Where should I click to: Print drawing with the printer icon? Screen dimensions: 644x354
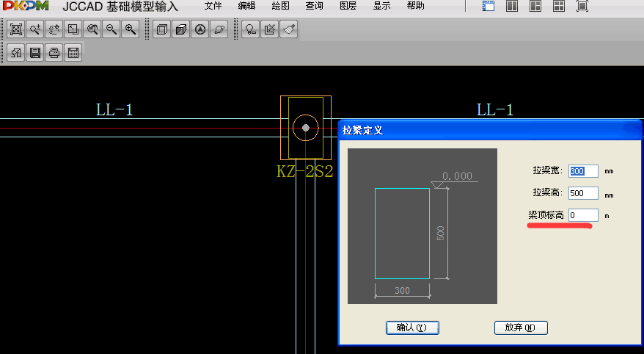[x=54, y=53]
